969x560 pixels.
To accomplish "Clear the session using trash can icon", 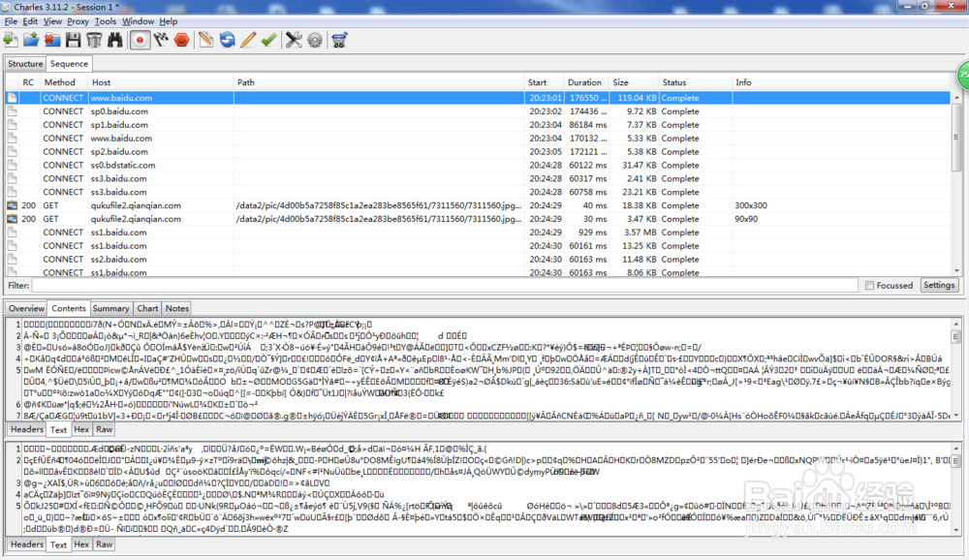I will pyautogui.click(x=94, y=40).
